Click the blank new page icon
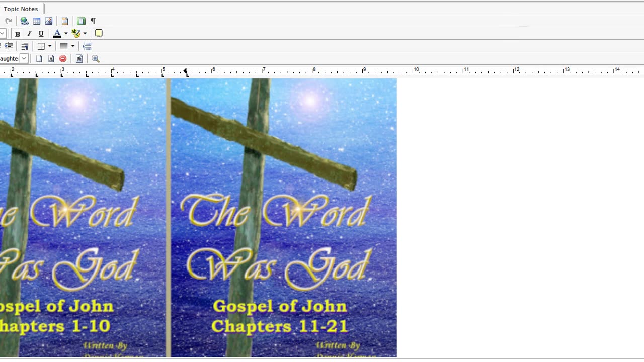The image size is (644, 362). point(39,59)
